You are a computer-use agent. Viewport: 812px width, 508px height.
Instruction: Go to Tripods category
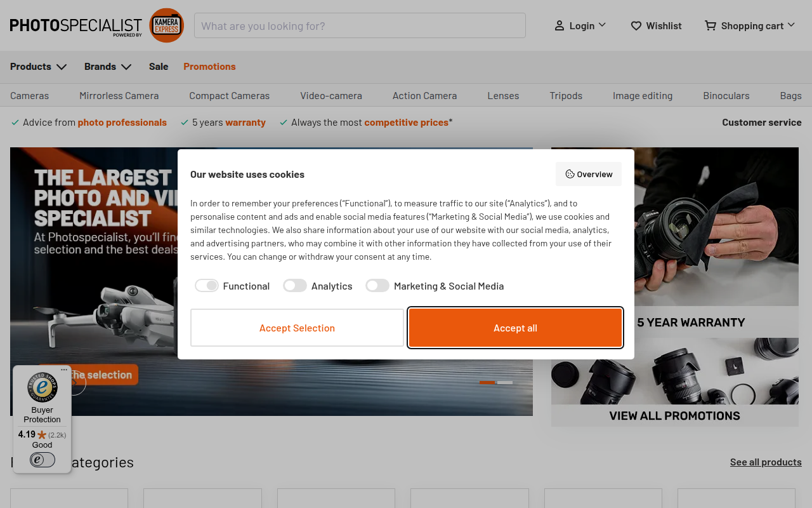click(x=566, y=96)
